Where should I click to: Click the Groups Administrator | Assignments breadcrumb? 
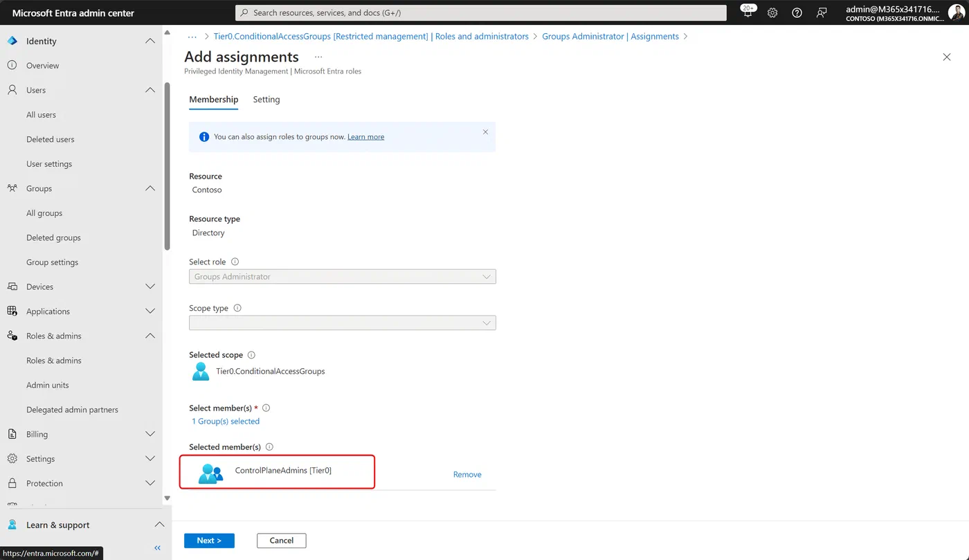point(610,36)
